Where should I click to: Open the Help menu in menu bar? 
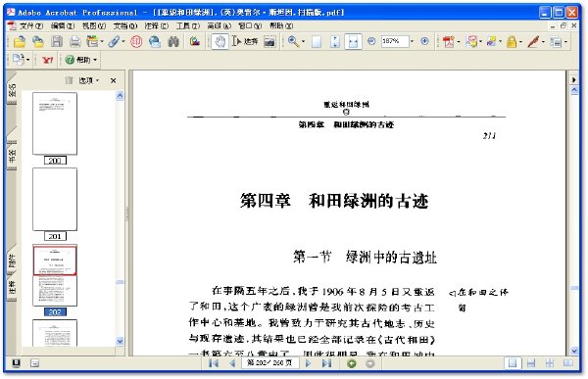(281, 25)
